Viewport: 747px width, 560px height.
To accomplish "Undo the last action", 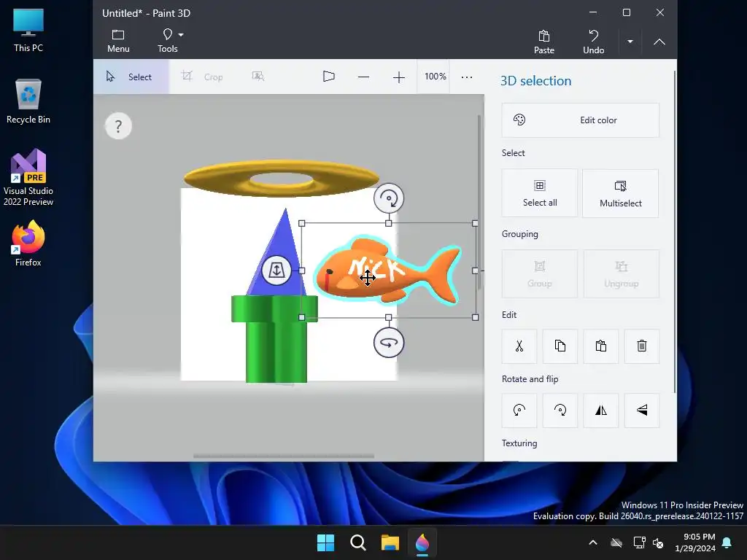I will pyautogui.click(x=593, y=42).
